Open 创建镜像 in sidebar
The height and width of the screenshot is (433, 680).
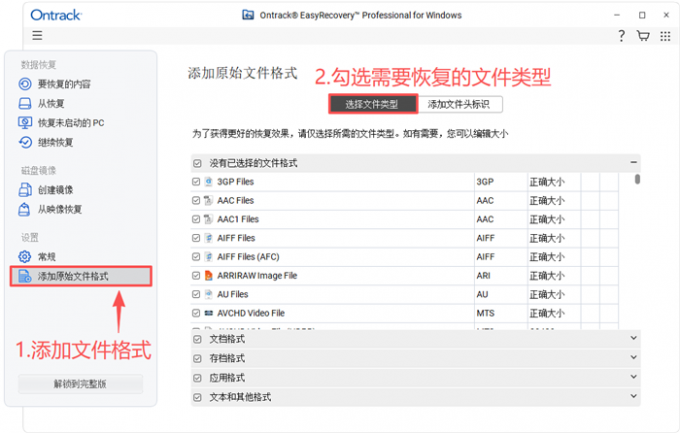[55, 190]
